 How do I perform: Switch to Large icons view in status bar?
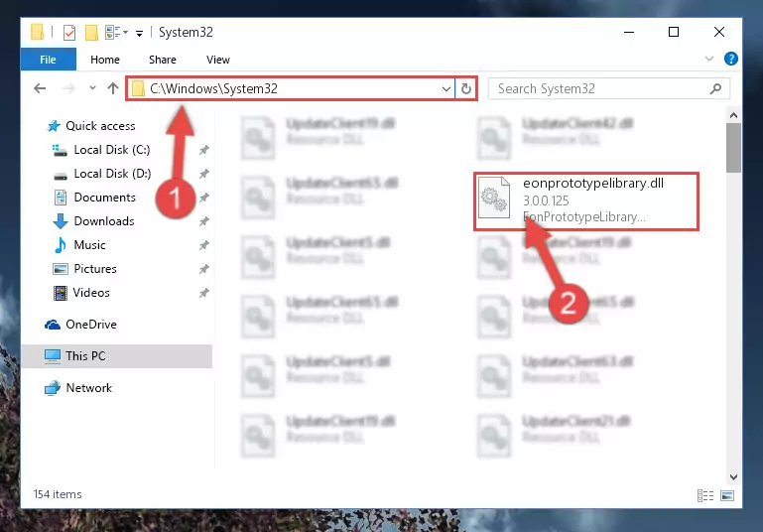coord(727,495)
